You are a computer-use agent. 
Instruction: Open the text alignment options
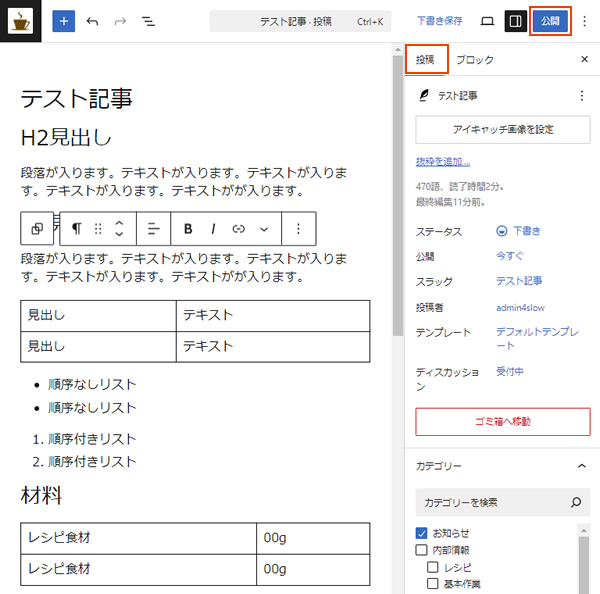[x=153, y=229]
